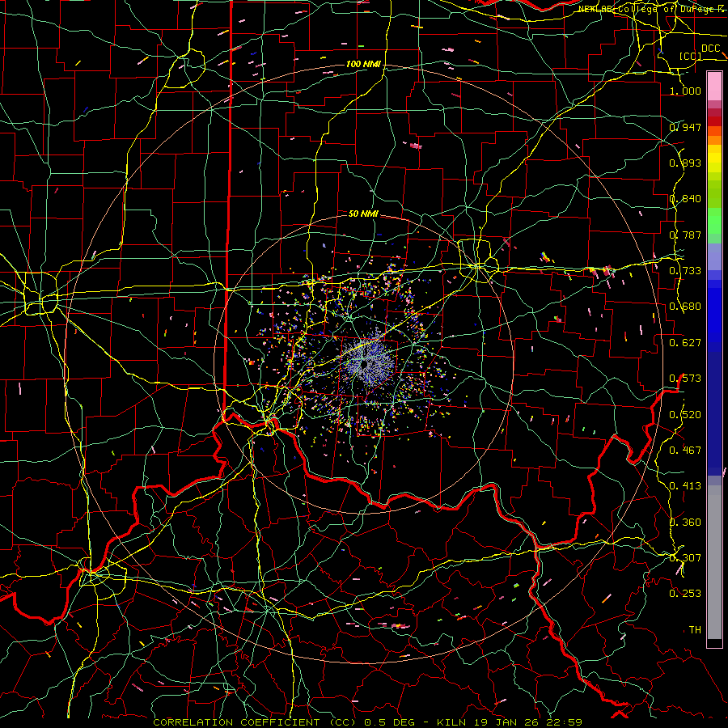The width and height of the screenshot is (728, 728).
Task: Click the 0.520 scale value
Action: pos(685,414)
